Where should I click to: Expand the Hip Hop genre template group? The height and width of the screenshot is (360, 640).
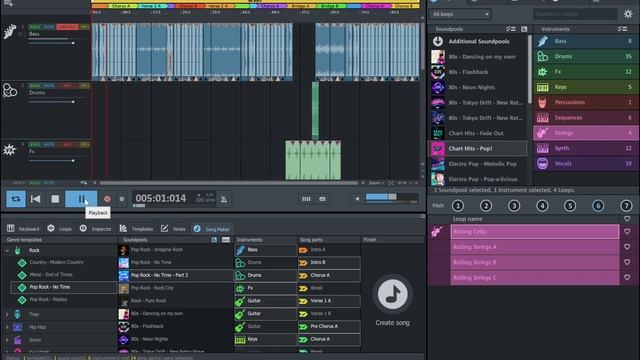pos(7,327)
